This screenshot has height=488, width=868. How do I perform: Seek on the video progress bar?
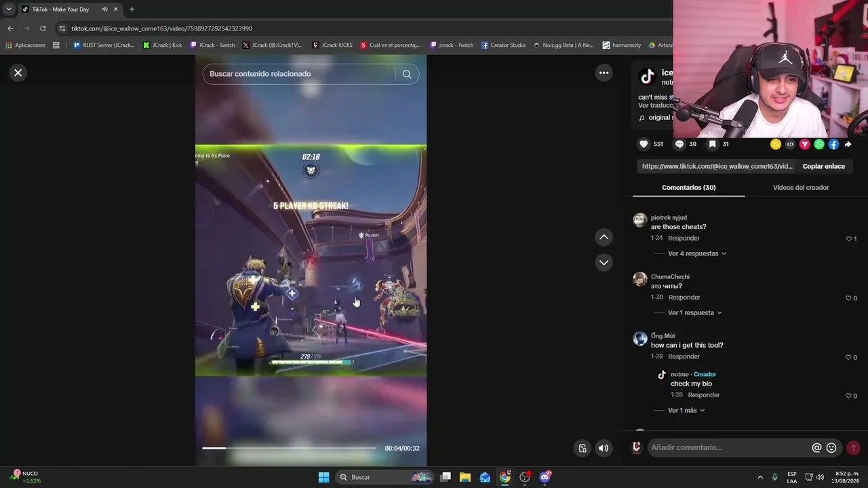289,448
